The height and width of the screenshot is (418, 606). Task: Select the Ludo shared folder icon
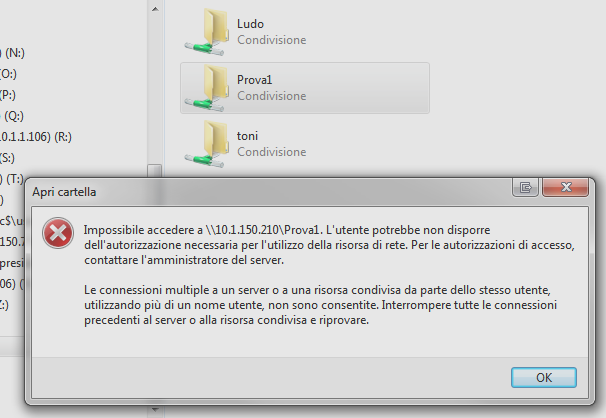coord(206,32)
